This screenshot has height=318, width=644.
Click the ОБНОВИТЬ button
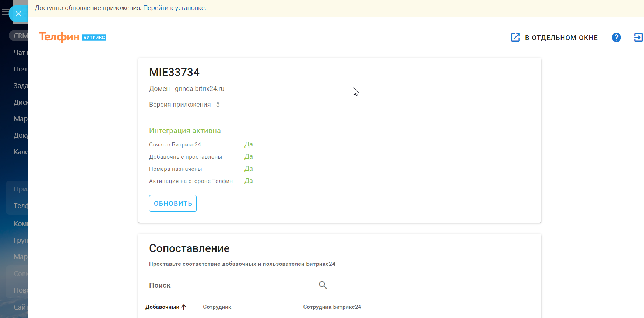(x=173, y=204)
